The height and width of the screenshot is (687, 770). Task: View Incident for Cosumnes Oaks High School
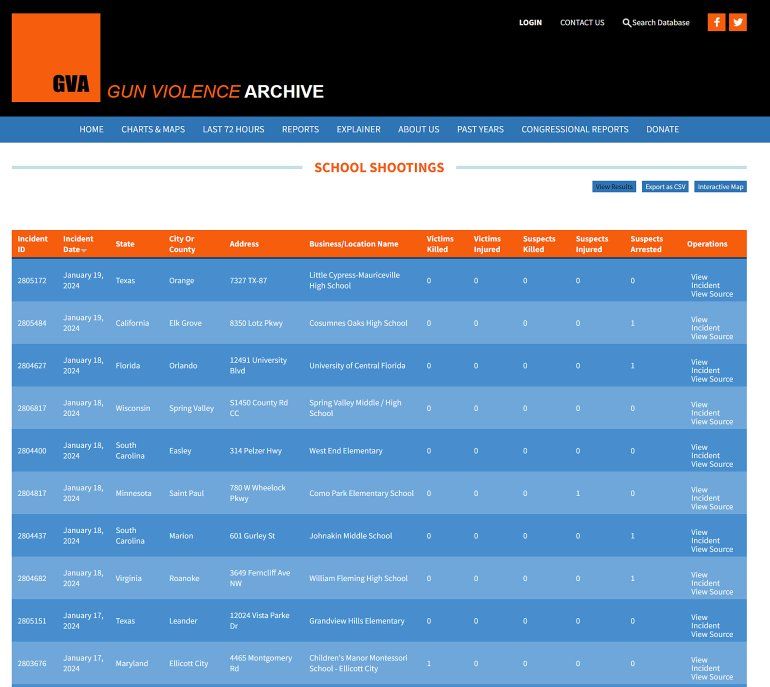click(705, 324)
